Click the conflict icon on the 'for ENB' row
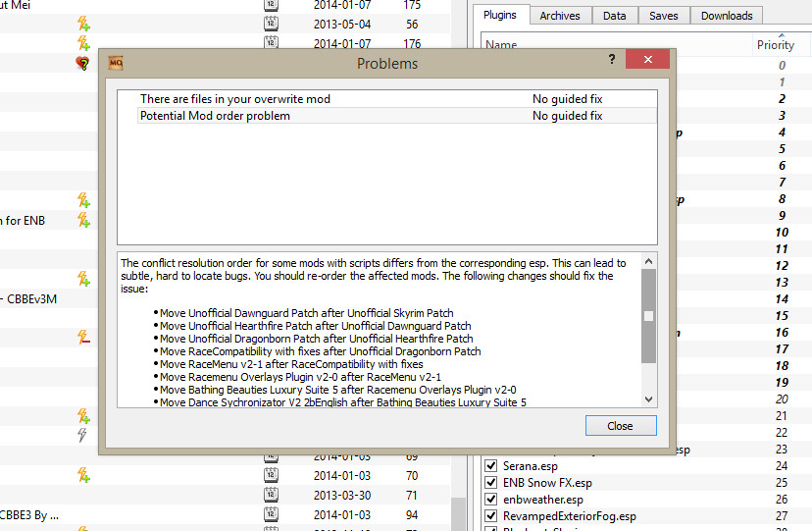Image resolution: width=812 pixels, height=531 pixels. [x=83, y=221]
